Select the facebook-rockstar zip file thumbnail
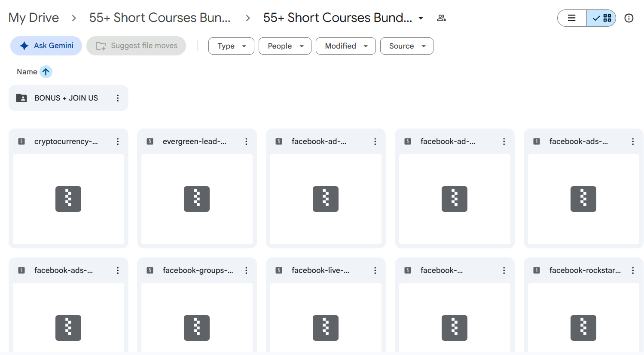 [583, 318]
